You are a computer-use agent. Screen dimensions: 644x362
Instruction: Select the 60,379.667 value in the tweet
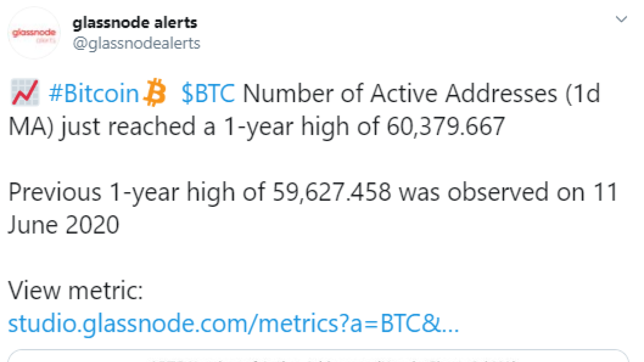446,126
